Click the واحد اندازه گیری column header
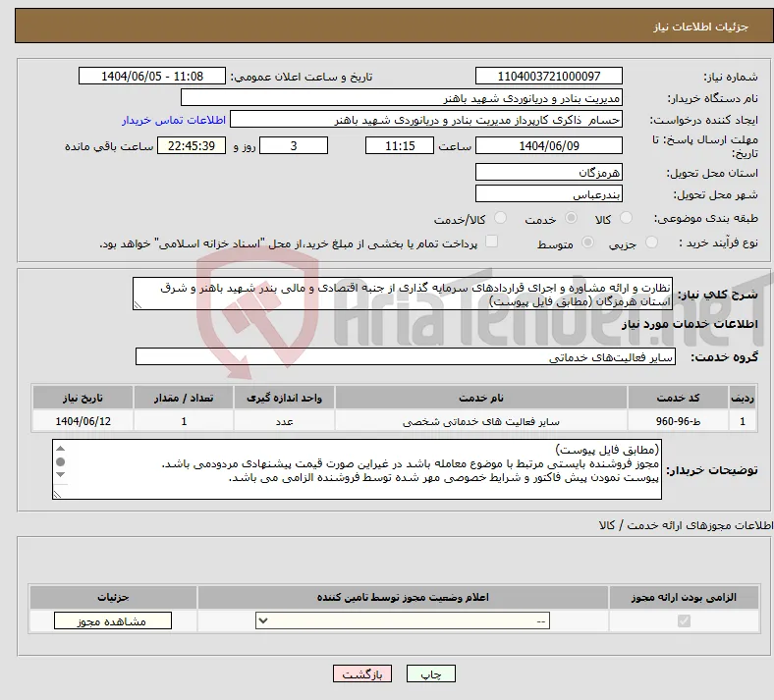The height and width of the screenshot is (700, 774). (x=284, y=398)
